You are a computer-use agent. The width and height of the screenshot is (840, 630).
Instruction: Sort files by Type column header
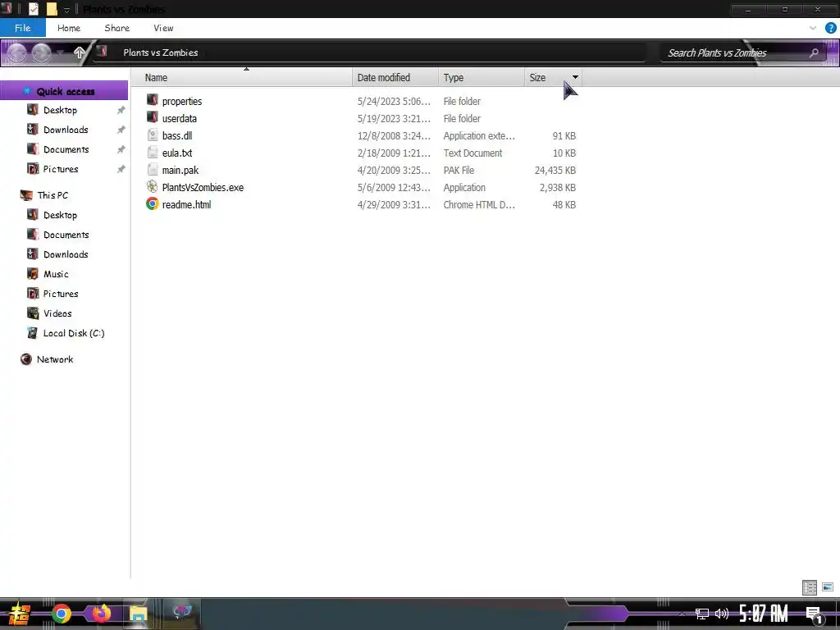pyautogui.click(x=481, y=78)
